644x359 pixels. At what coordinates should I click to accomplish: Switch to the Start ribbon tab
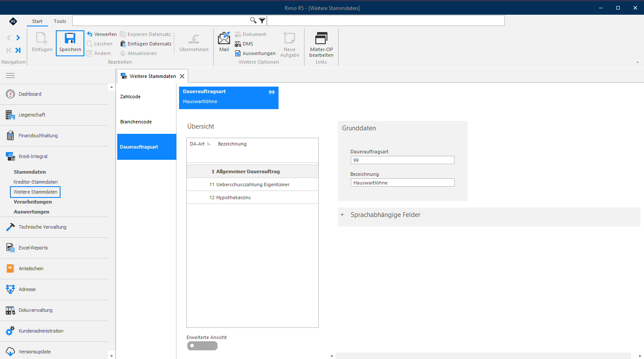pos(37,21)
